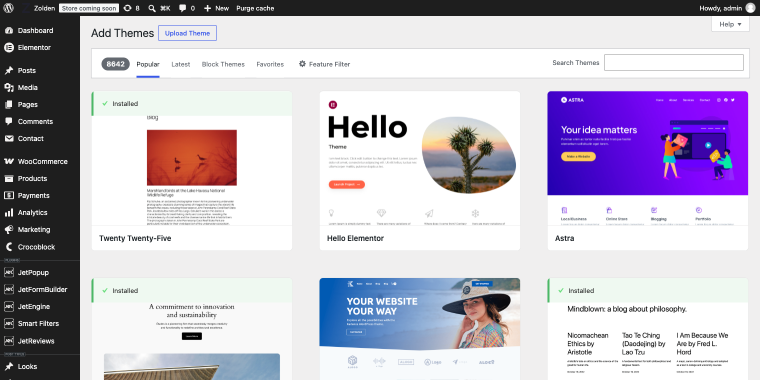Click the Elementor sidebar icon
The width and height of the screenshot is (760, 380).
click(9, 48)
